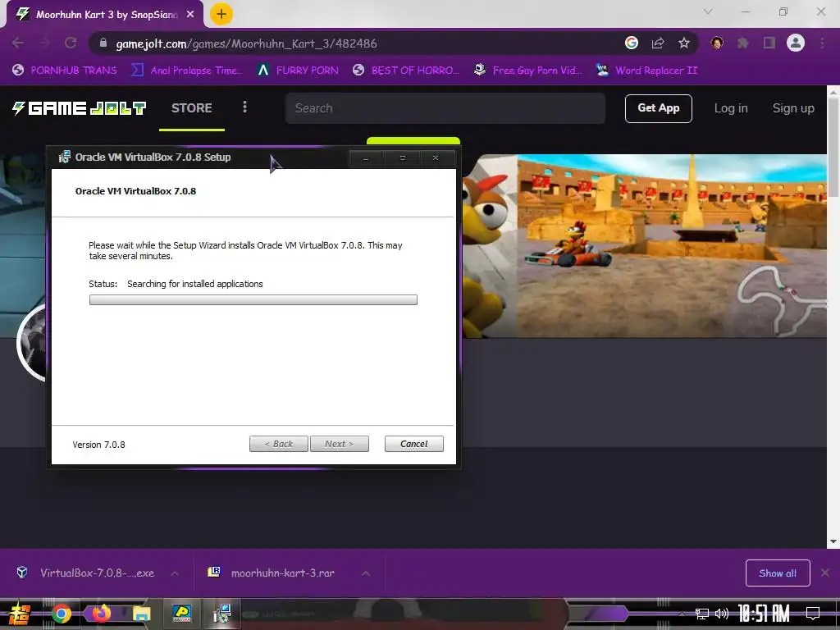Click the Sign up link

[x=793, y=108]
